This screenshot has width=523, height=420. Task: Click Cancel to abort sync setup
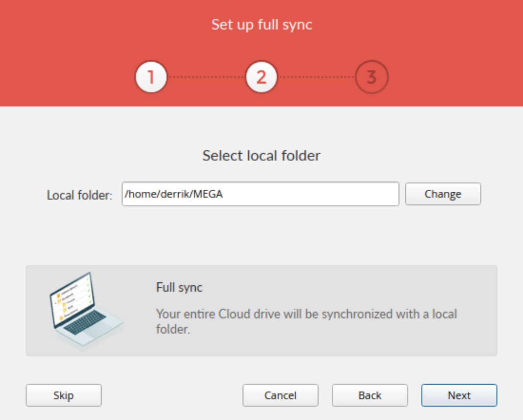(x=280, y=396)
